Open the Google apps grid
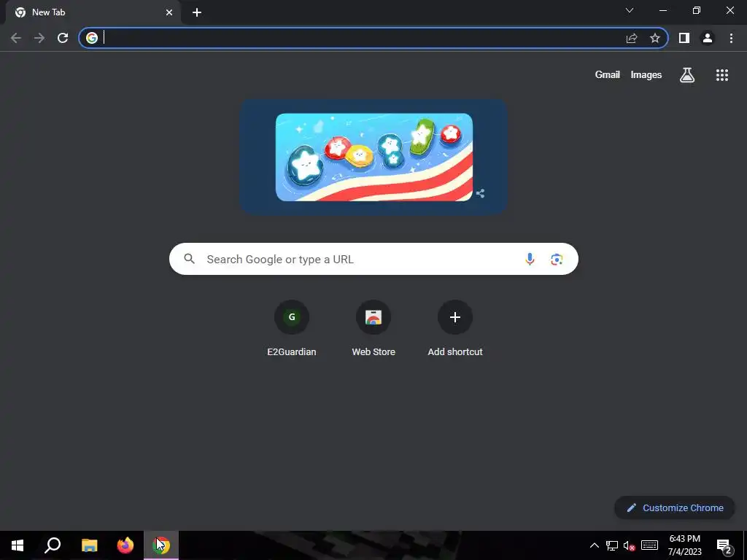This screenshot has width=747, height=560. [722, 75]
